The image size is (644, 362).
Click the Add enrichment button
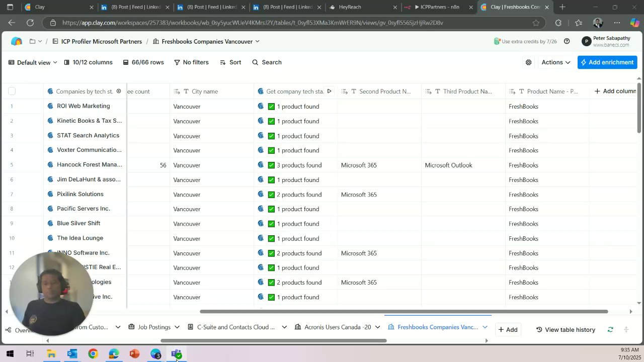[607, 62]
